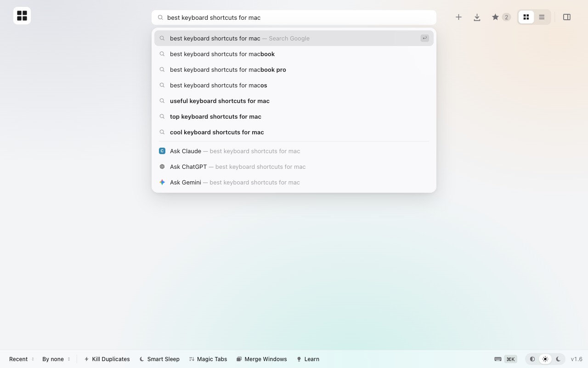Switch to list view layout
The image size is (588, 368).
point(542,17)
